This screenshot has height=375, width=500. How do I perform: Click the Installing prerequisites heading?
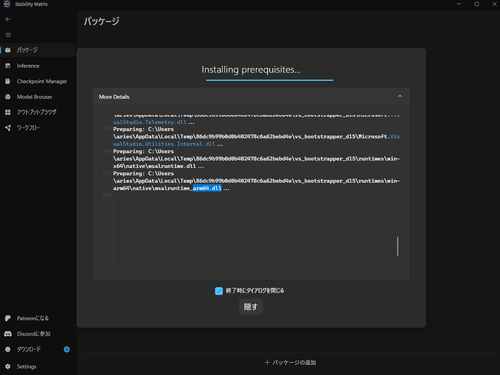[251, 70]
